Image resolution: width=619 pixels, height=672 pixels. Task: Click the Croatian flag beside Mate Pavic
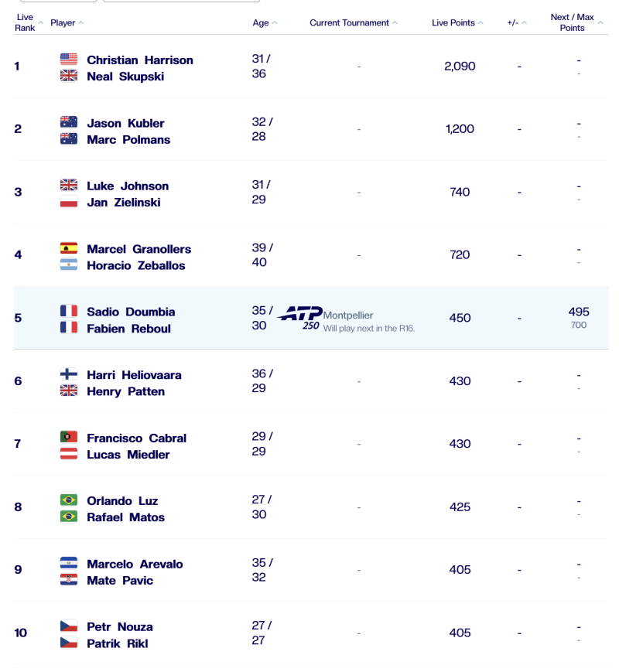click(69, 580)
